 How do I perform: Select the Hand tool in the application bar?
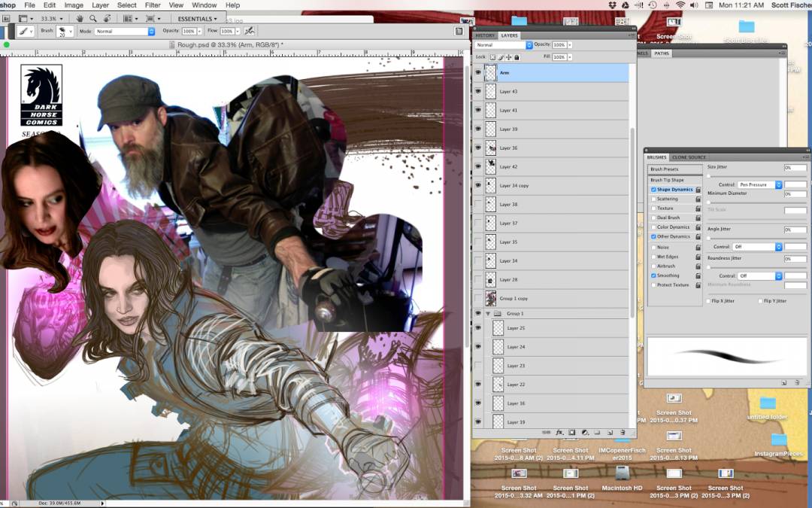coord(80,18)
